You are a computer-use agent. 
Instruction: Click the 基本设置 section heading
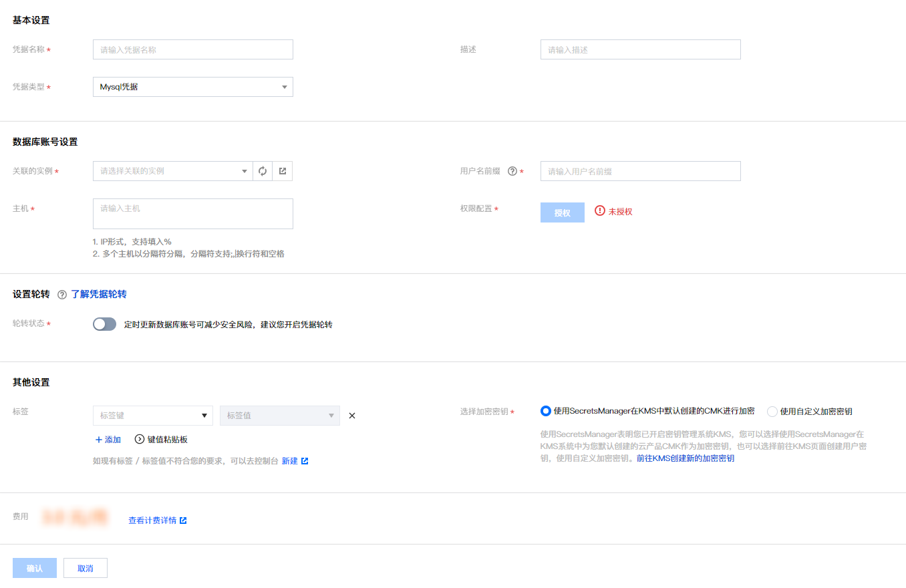31,20
